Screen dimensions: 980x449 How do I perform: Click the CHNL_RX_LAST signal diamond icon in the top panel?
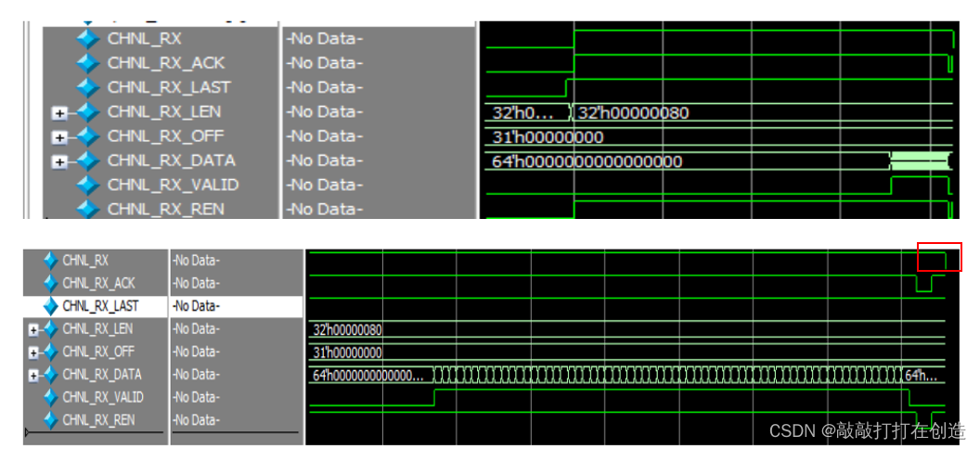[x=87, y=87]
